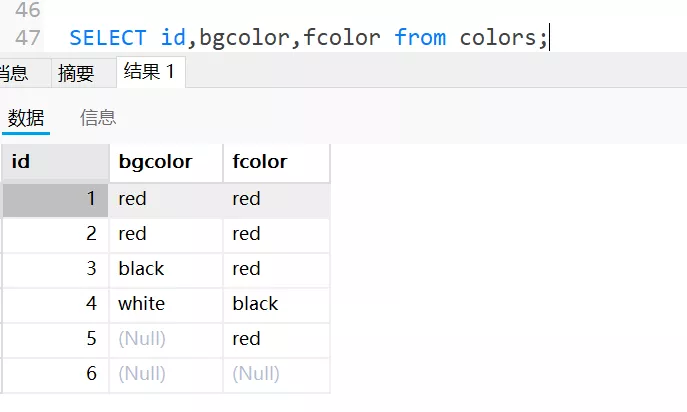Select the fcolor cell containing black
The height and width of the screenshot is (412, 687).
click(x=276, y=304)
